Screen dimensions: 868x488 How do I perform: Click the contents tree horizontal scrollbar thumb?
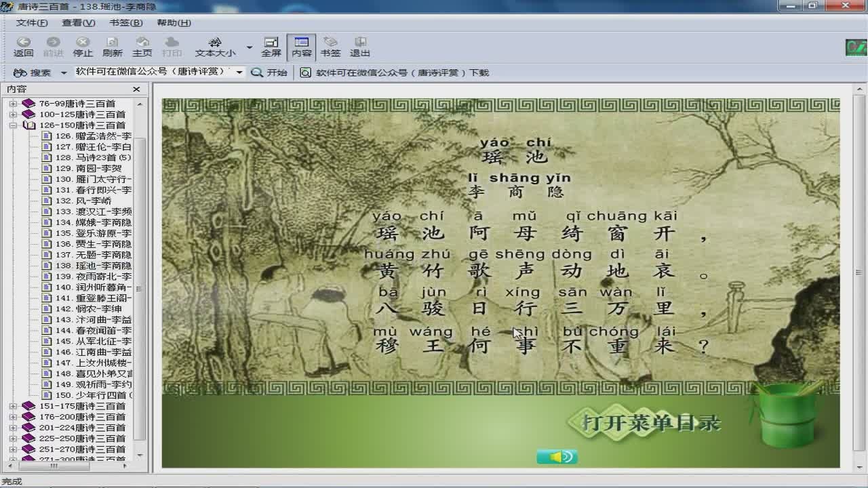(54, 466)
